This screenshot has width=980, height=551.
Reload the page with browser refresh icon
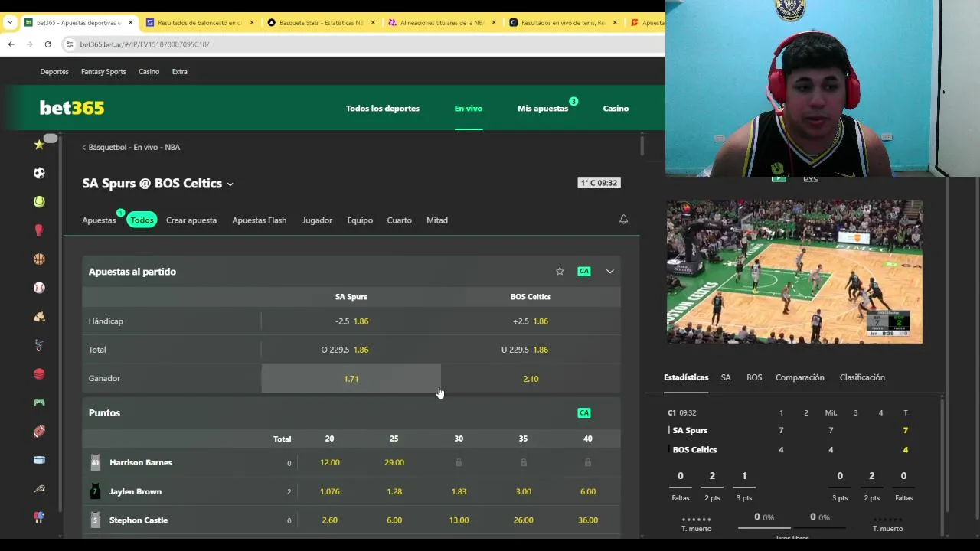(x=48, y=44)
